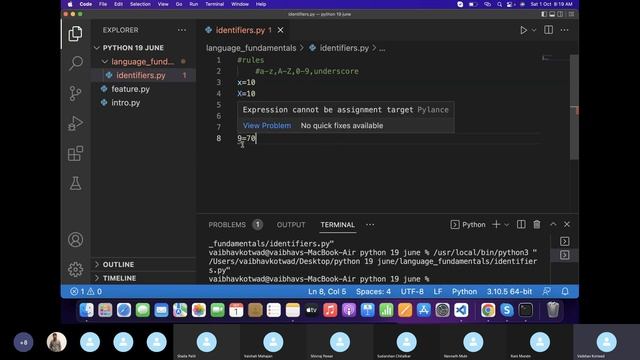Open the File menu
Image resolution: width=640 pixels, height=360 pixels.
click(103, 4)
